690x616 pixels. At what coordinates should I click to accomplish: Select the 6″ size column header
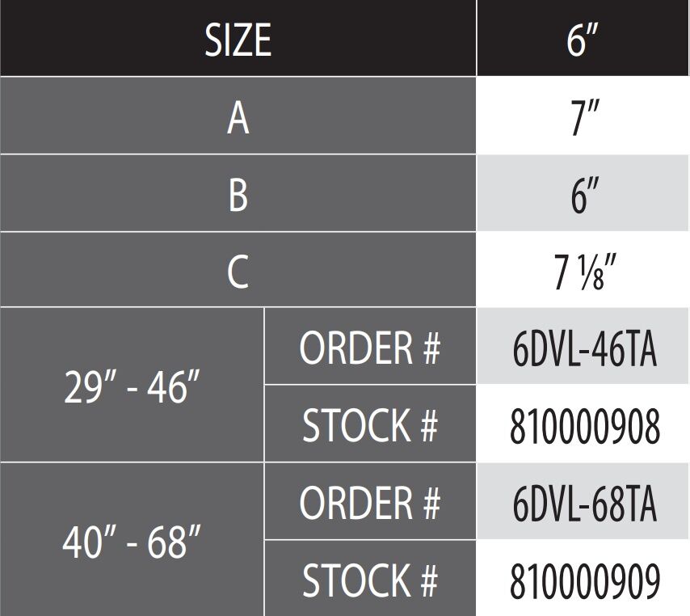pyautogui.click(x=583, y=39)
